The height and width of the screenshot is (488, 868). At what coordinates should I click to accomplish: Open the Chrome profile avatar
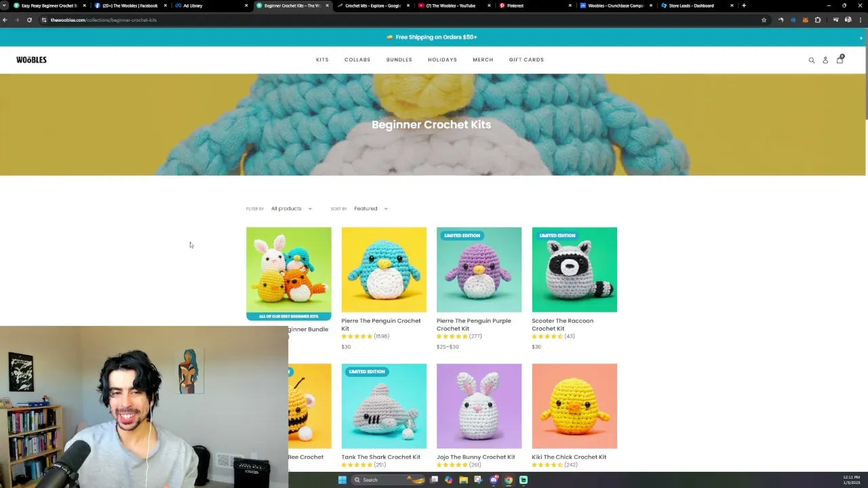848,20
